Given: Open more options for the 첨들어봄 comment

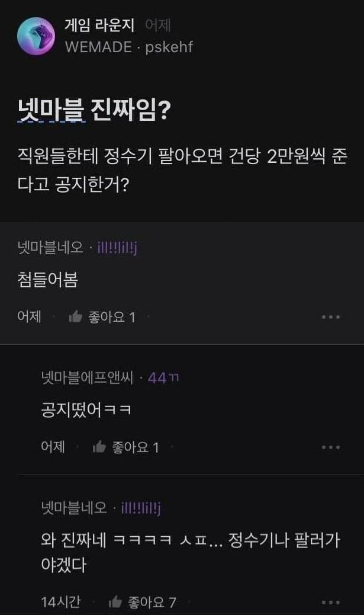Looking at the screenshot, I should (331, 317).
